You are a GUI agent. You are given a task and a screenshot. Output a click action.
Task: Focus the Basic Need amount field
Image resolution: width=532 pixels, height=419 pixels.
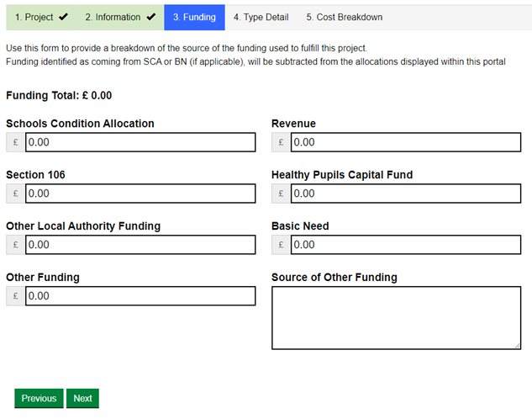coord(405,245)
